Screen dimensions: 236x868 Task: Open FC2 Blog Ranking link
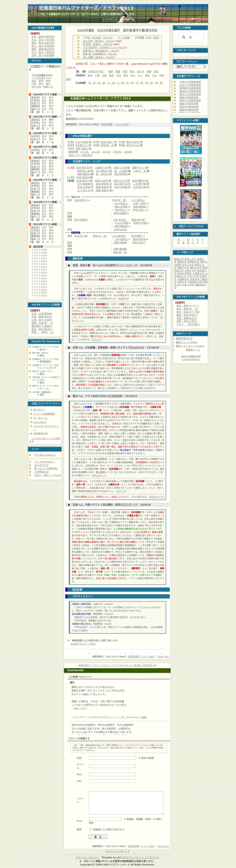click(45, 455)
